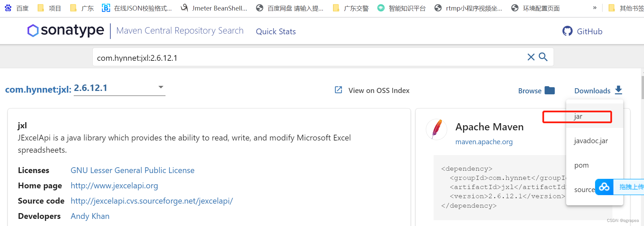This screenshot has height=226, width=644.
Task: Open Quick Stats link
Action: click(276, 32)
